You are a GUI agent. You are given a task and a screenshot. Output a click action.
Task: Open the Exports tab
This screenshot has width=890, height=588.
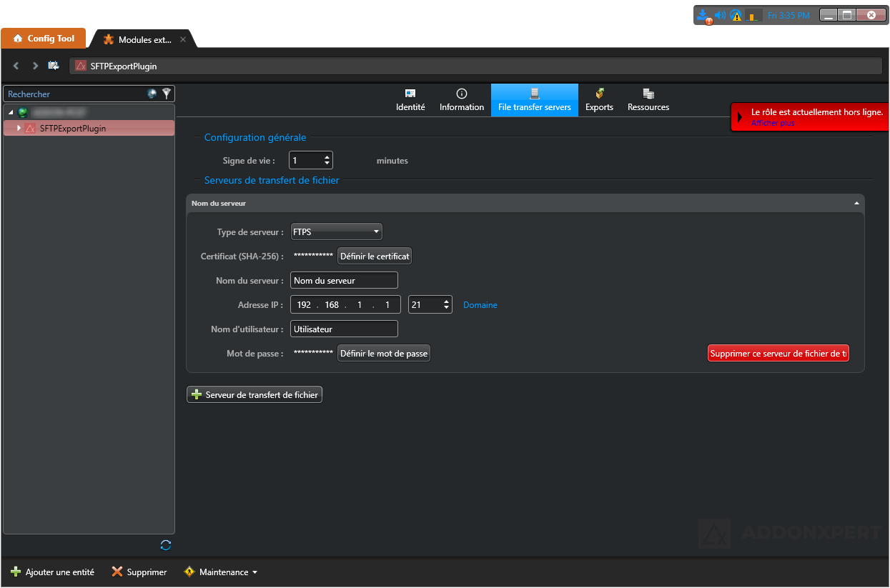(599, 100)
